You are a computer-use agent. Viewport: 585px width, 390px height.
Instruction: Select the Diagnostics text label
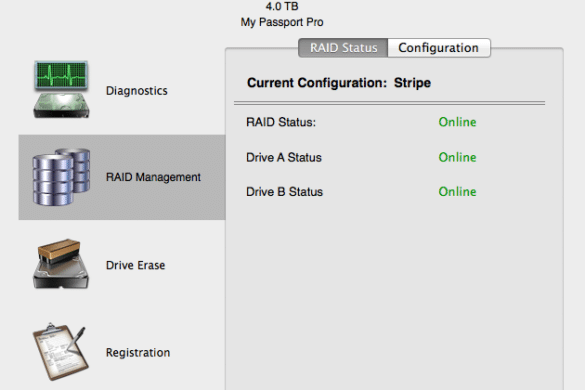[x=137, y=91]
